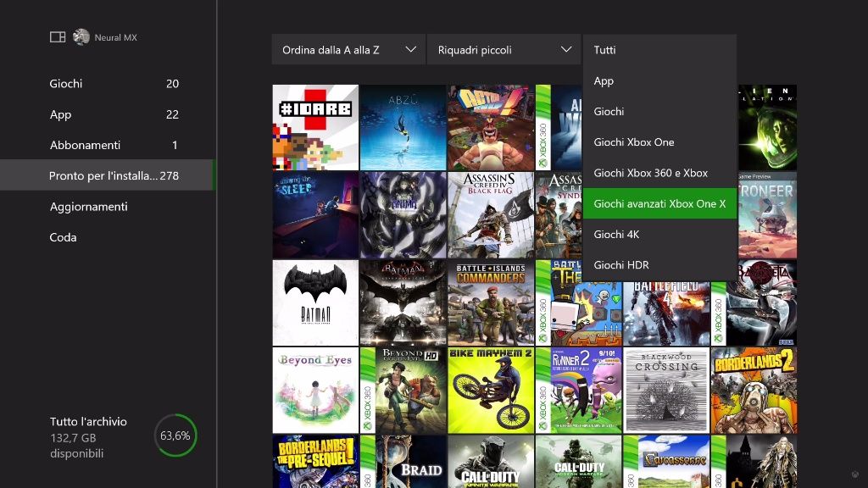Open the Abbonamenti section
This screenshot has height=488, width=868.
(x=85, y=145)
